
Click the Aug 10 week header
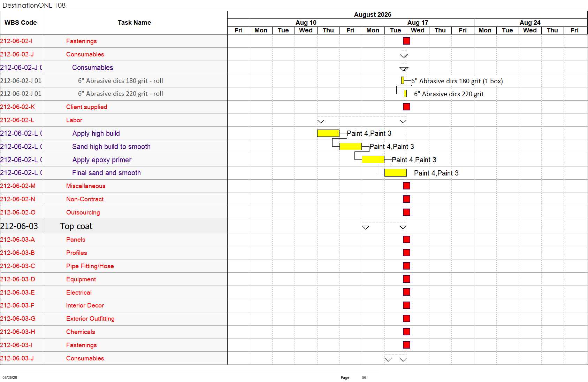306,23
